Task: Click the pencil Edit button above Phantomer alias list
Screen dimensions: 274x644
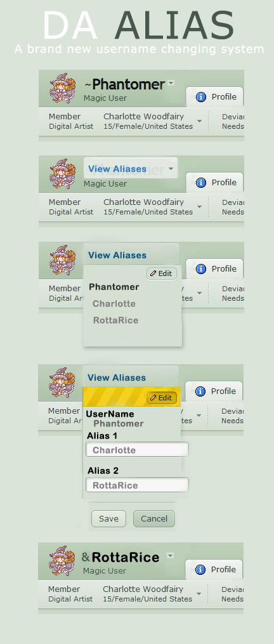Action: (x=162, y=273)
